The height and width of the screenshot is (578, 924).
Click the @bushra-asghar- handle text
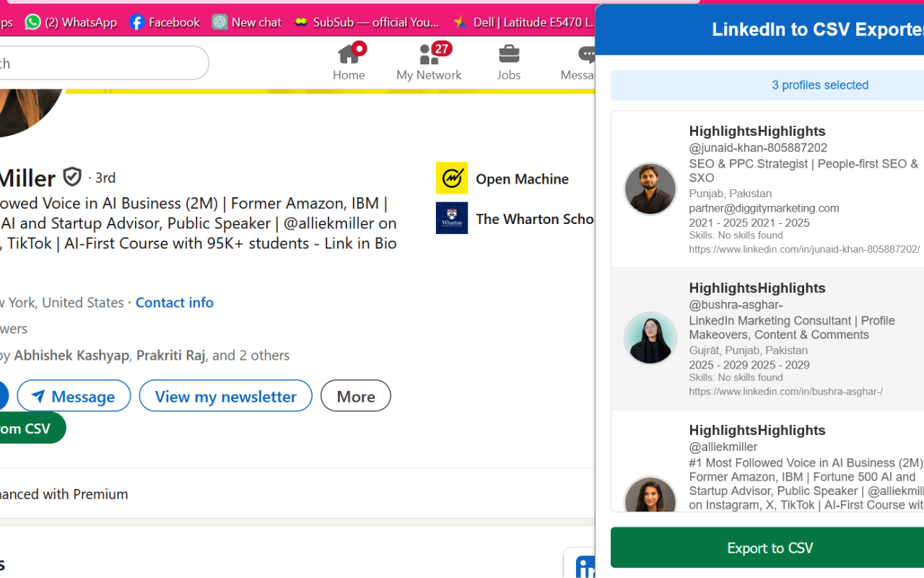(x=736, y=305)
